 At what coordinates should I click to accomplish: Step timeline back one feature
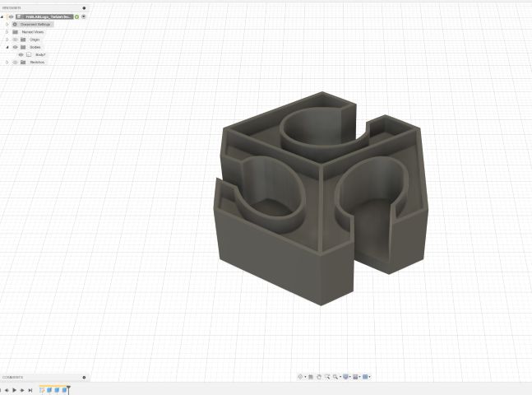pyautogui.click(x=7, y=390)
